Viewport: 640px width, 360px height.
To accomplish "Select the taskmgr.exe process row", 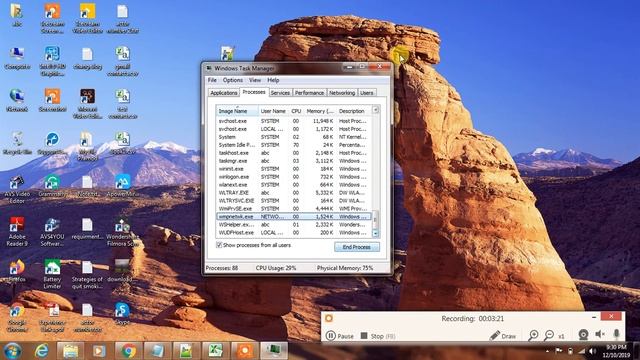I will click(x=293, y=161).
